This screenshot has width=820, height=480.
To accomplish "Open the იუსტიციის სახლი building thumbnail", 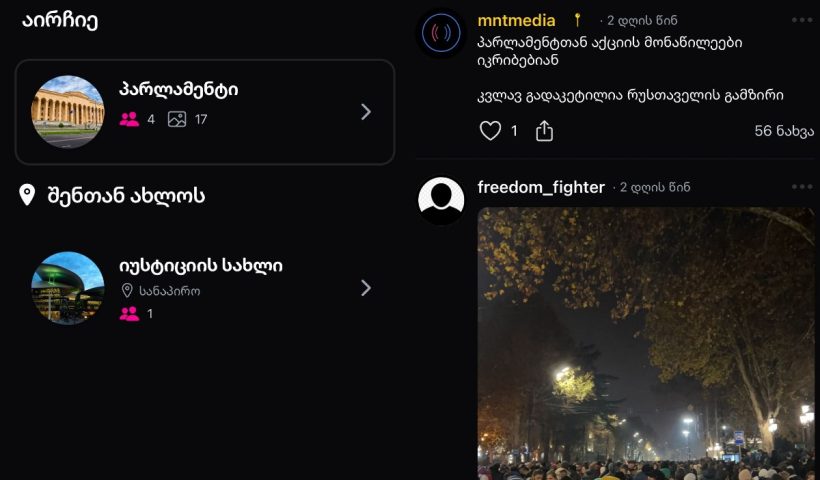I will pos(68,288).
